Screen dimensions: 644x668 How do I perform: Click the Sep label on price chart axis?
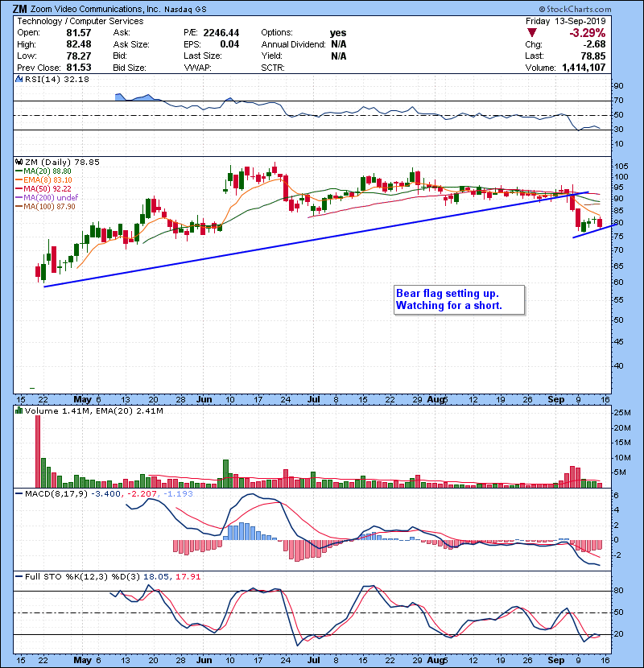click(555, 400)
